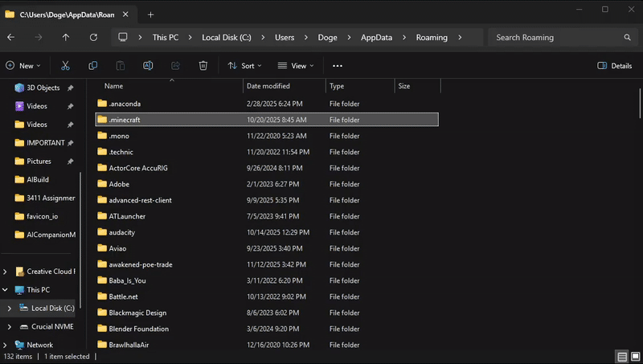
Task: Open the first Videos sidebar item
Action: [37, 106]
